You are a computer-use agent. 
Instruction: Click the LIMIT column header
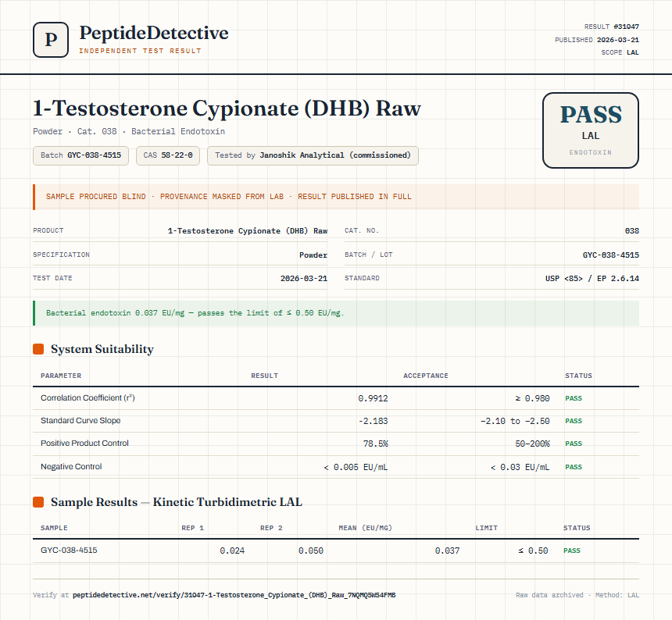coord(487,528)
